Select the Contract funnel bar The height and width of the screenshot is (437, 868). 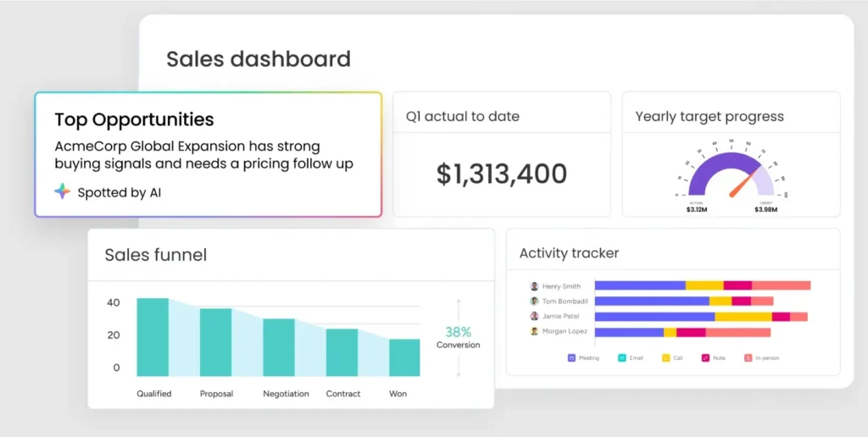point(342,352)
